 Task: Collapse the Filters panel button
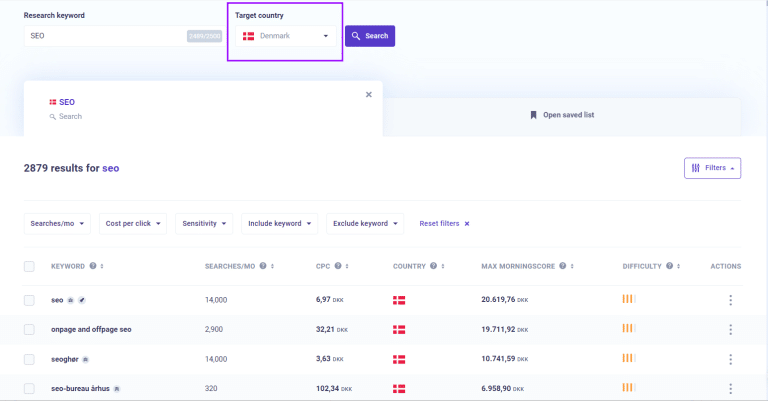click(712, 168)
